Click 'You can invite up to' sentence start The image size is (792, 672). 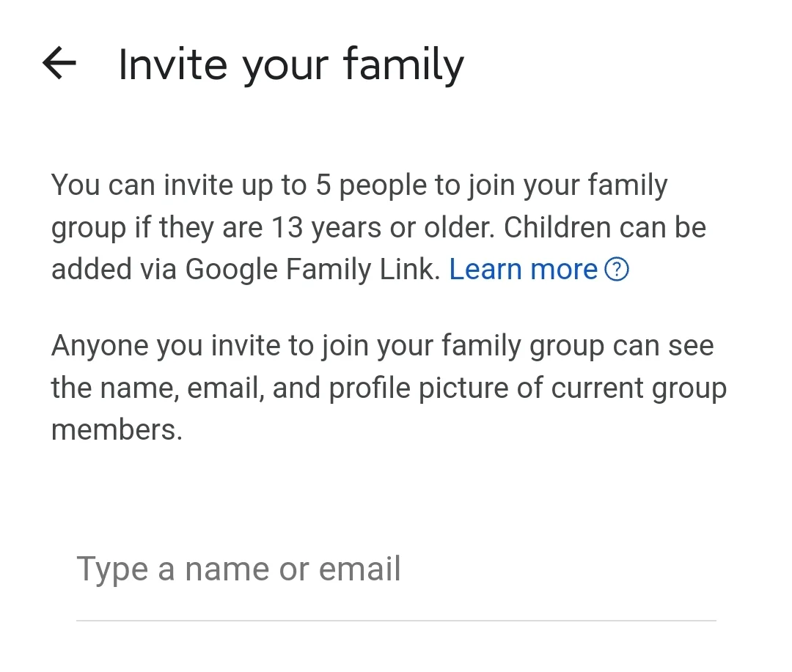[179, 185]
